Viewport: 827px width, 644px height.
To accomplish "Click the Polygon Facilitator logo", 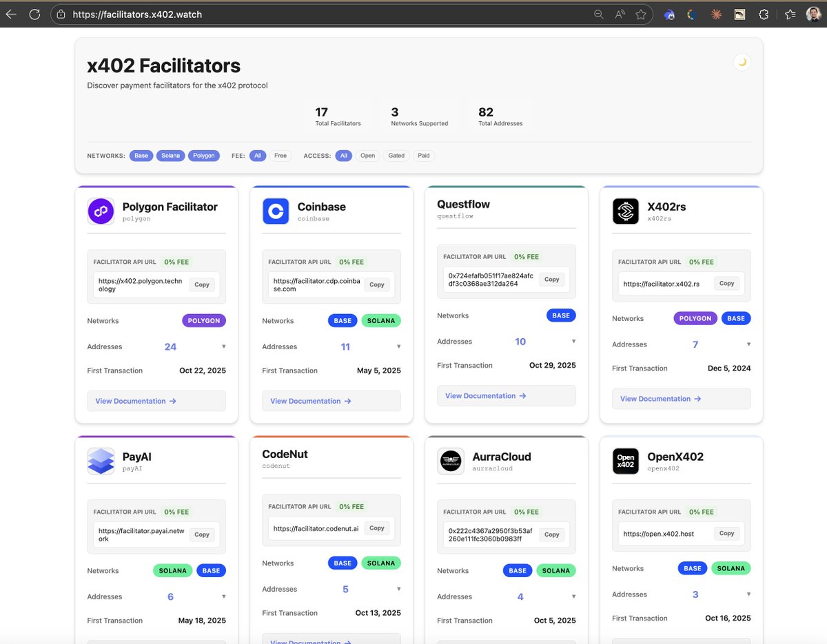I will [x=101, y=211].
